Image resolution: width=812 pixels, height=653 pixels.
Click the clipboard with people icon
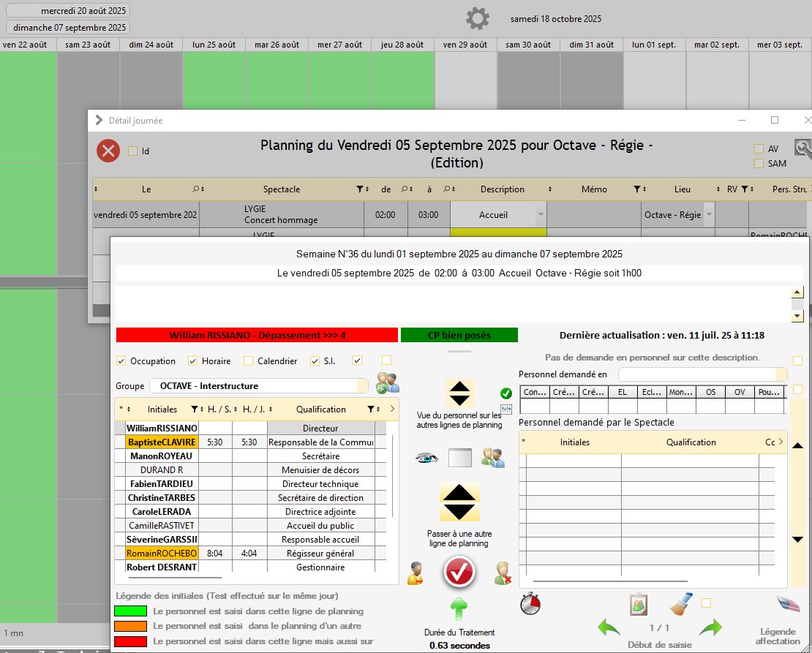pos(639,605)
